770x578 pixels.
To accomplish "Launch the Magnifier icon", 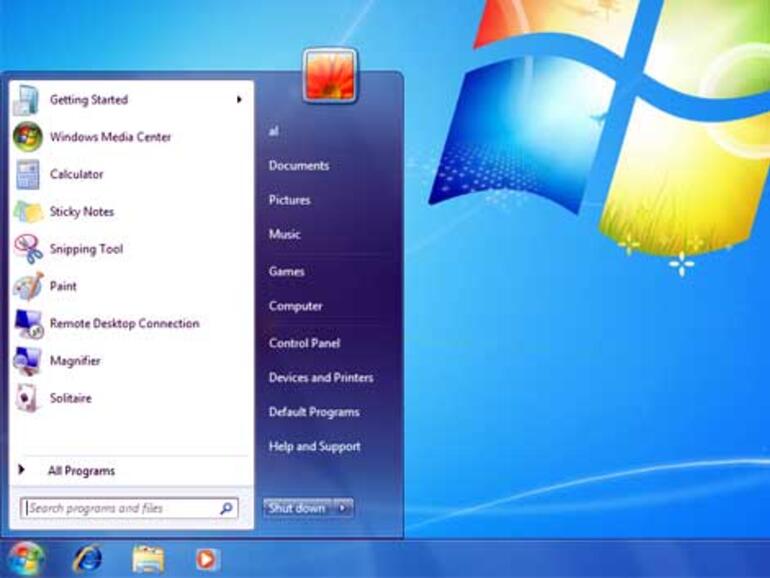I will click(28, 361).
